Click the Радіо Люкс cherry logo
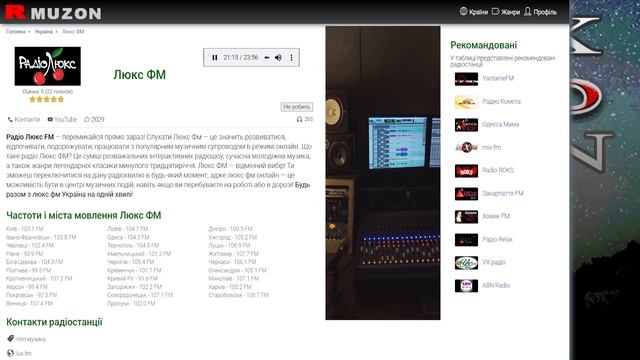The image size is (640, 360). click(48, 66)
